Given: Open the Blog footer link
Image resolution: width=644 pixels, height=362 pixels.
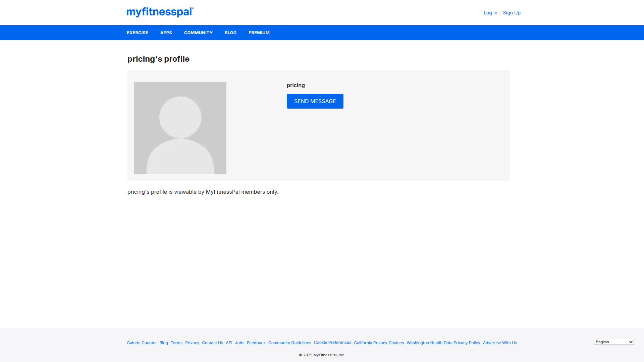Looking at the screenshot, I should [164, 343].
